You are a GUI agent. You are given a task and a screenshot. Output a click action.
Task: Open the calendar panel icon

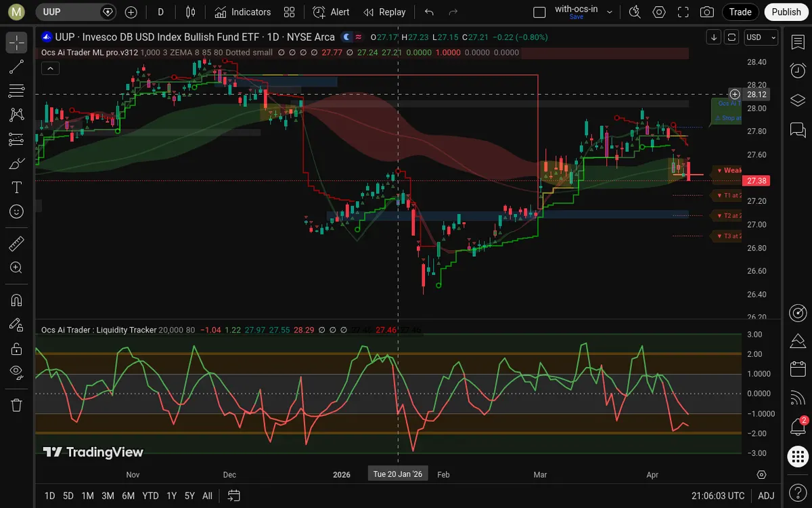point(798,369)
